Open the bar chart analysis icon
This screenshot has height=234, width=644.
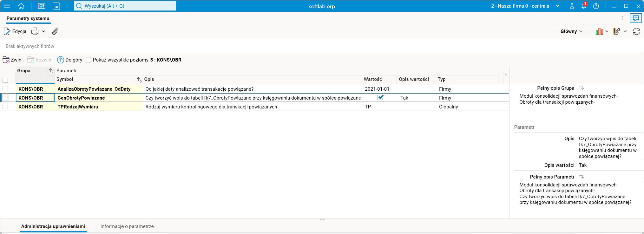point(599,31)
